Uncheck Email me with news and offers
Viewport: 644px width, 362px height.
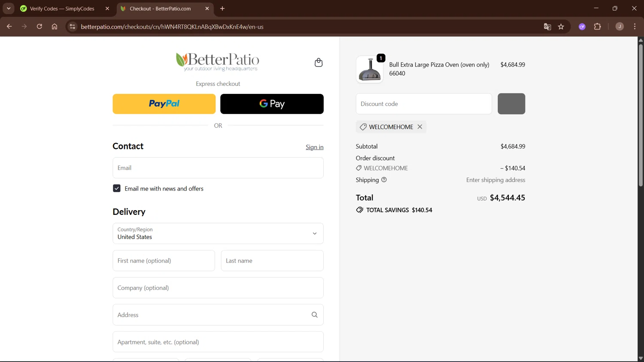click(x=117, y=189)
